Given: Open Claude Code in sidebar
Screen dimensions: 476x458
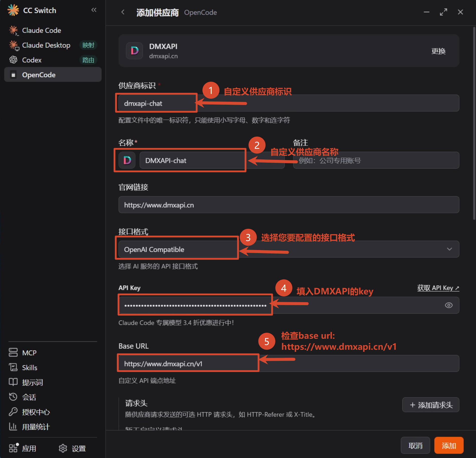Looking at the screenshot, I should pos(53,30).
